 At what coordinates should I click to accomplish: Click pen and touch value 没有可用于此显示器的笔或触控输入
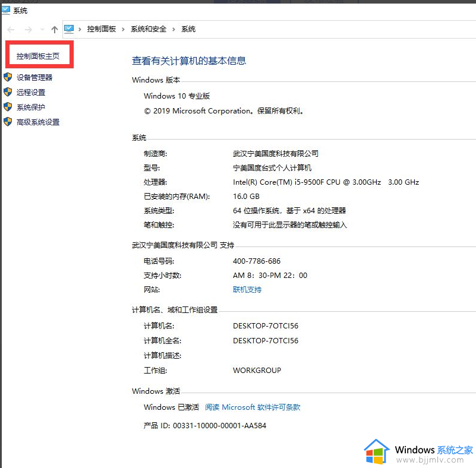(x=289, y=224)
